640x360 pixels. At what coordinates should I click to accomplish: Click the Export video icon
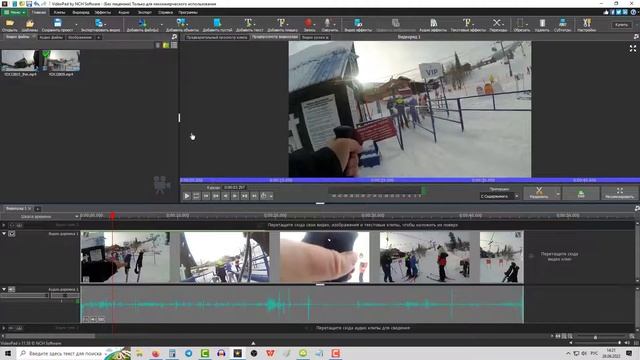point(98,23)
